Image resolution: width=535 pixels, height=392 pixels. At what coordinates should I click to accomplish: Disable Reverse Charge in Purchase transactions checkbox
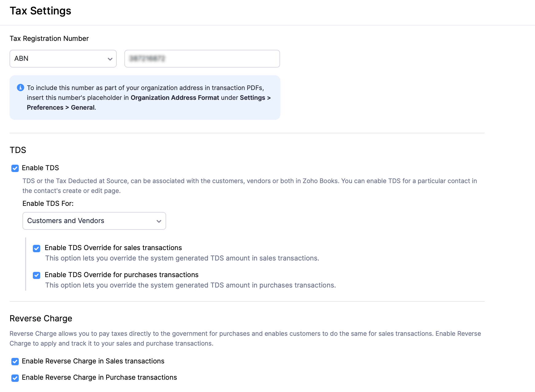pos(15,378)
